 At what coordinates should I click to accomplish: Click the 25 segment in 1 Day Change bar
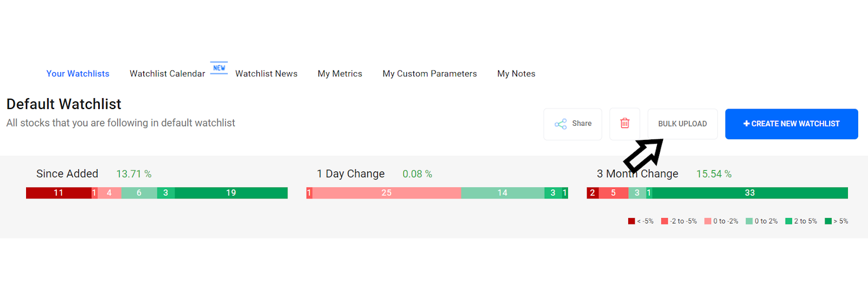tap(386, 193)
